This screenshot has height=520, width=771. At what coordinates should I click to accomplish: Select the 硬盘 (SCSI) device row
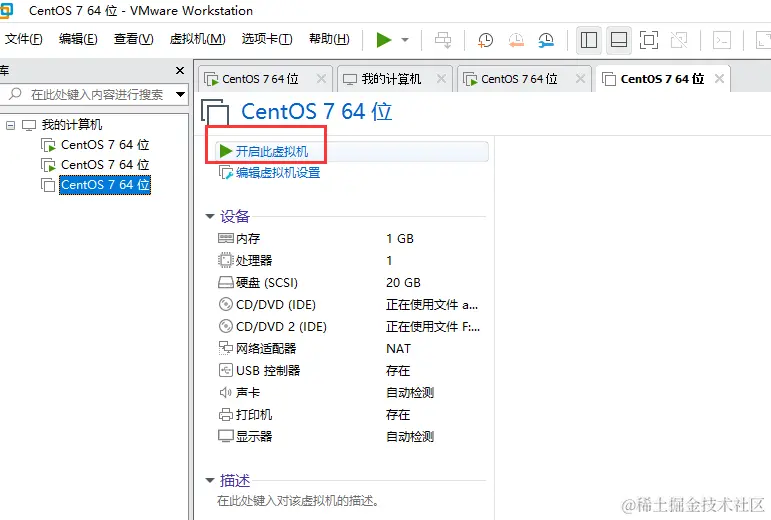(350, 283)
